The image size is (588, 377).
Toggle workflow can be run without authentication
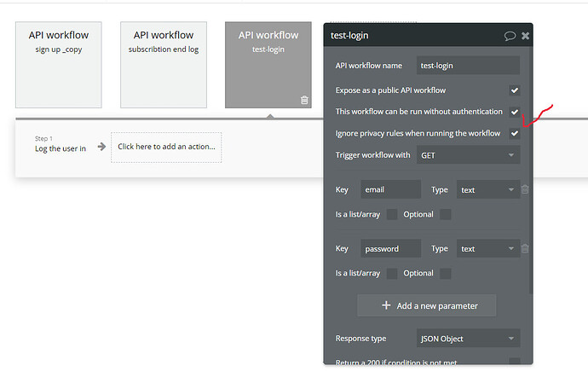[515, 112]
